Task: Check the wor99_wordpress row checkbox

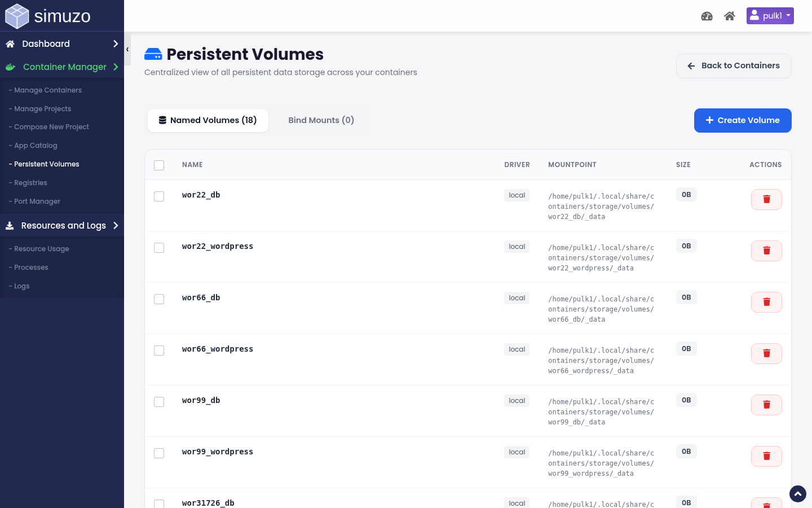Action: 159,453
